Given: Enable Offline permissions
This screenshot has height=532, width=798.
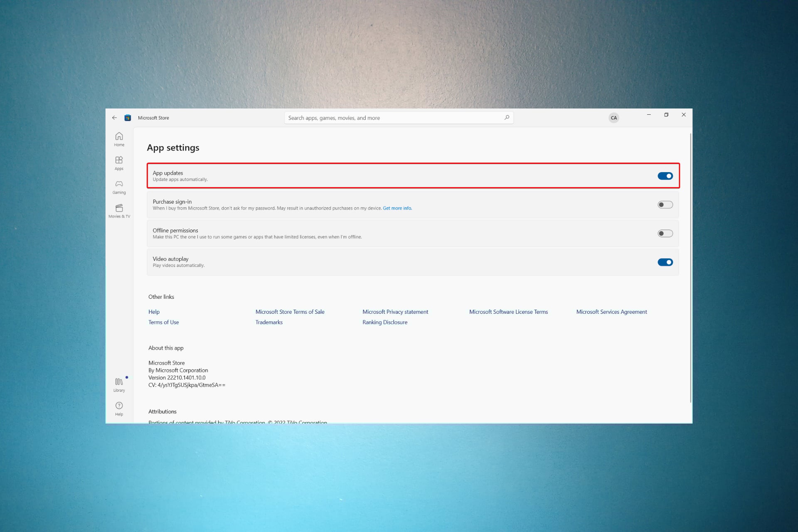Looking at the screenshot, I should 665,233.
